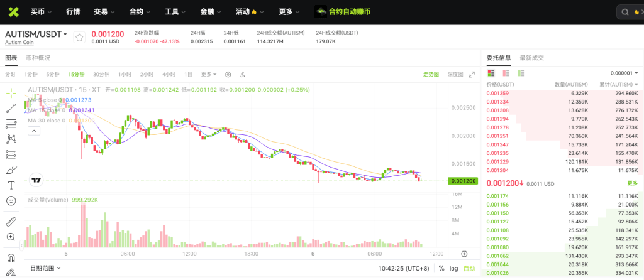Open the 0.000001 price precision dropdown
The height and width of the screenshot is (280, 644).
625,73
